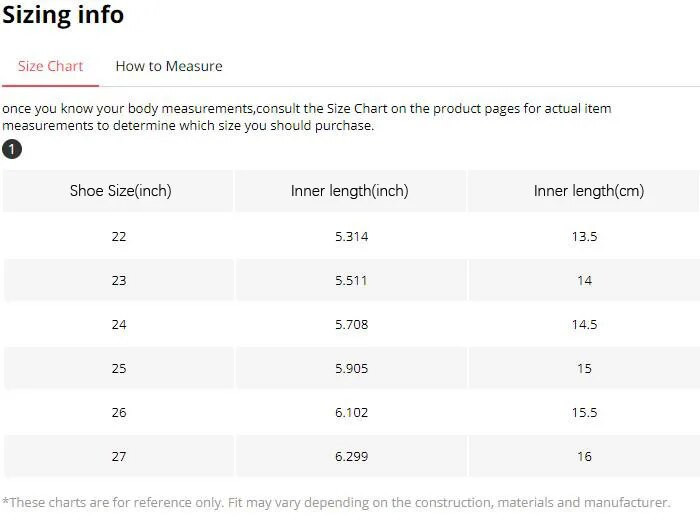Click the 6.299 inner length cell
Screen dimensions: 700x530
[350, 457]
